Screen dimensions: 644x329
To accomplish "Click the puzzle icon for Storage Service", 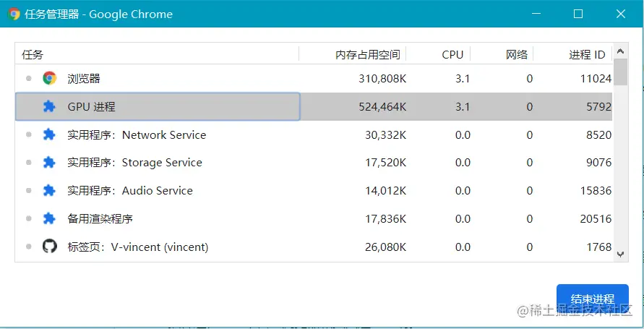I will 49,163.
